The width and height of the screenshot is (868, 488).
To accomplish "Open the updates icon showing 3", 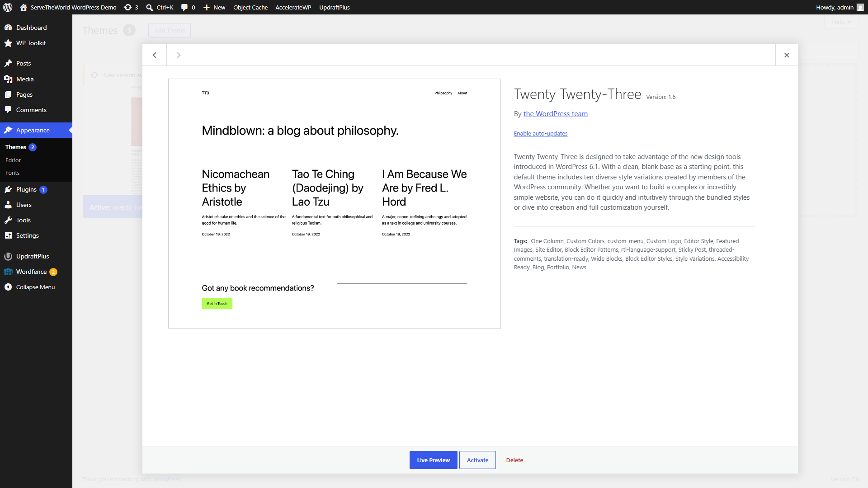I will coord(128,7).
